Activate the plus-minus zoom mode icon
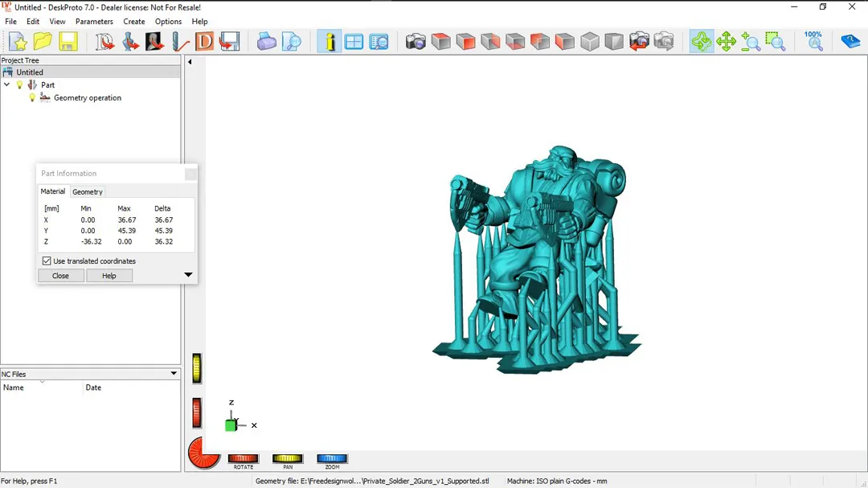 (751, 42)
